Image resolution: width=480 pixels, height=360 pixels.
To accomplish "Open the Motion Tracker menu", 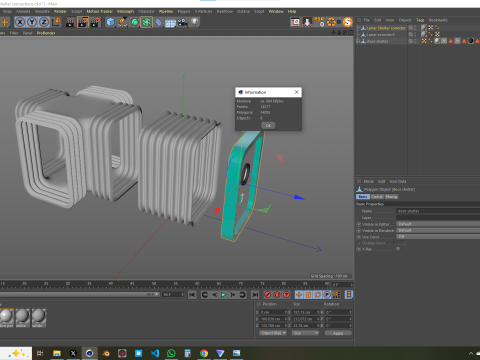I will coord(100,11).
